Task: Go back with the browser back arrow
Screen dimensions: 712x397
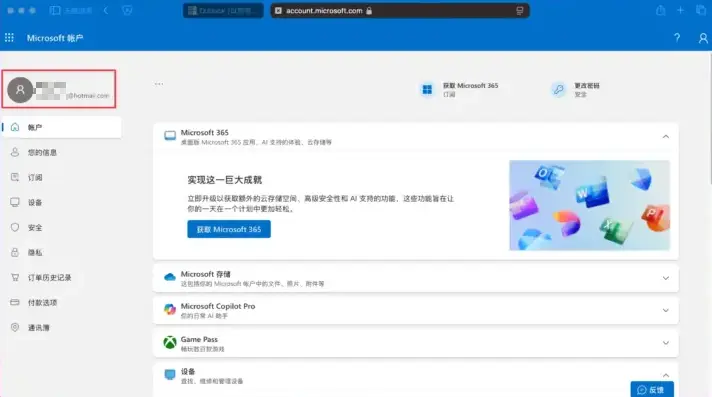Action: click(106, 10)
